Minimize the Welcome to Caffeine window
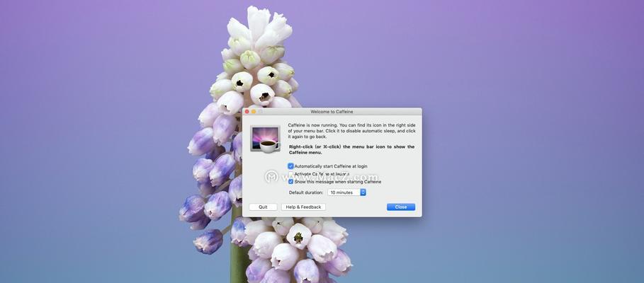Viewport: 644px width, 283px height. 254,112
